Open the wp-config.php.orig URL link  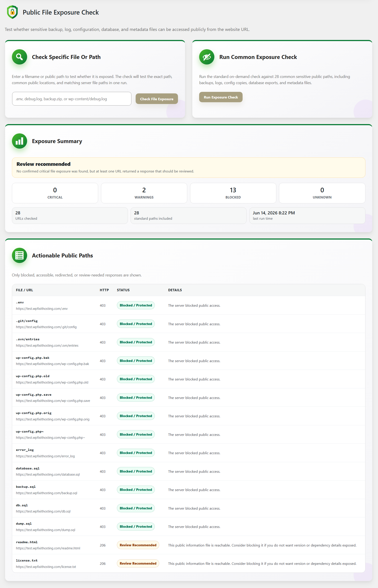point(52,419)
